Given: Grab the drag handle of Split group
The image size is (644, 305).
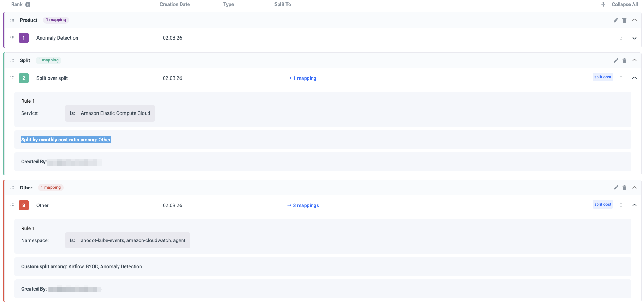Looking at the screenshot, I should click(12, 61).
